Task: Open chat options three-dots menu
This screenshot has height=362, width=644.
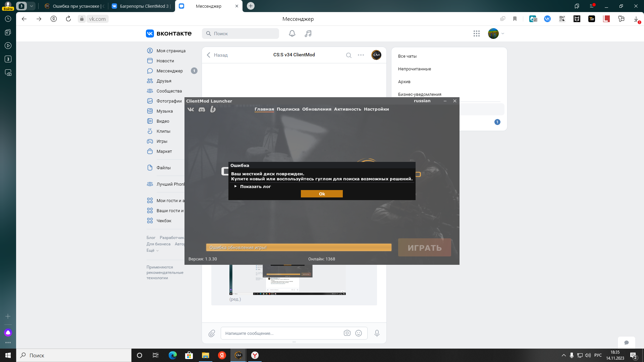Action: pos(361,55)
